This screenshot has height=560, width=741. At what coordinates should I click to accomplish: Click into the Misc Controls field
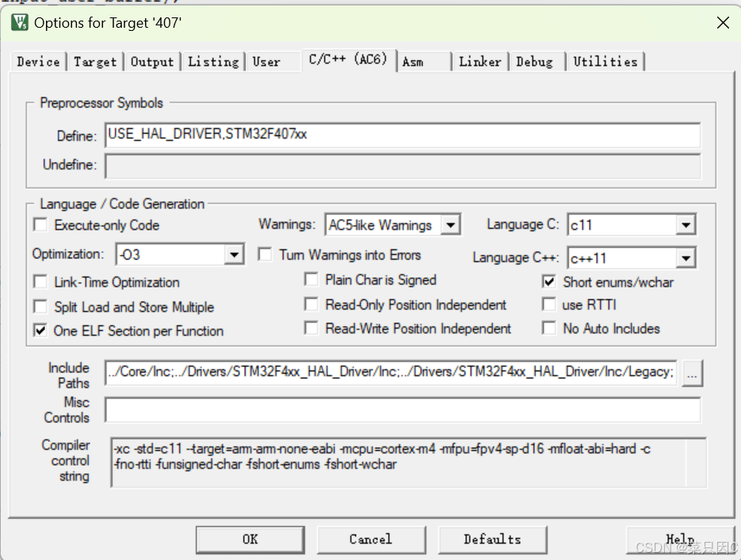402,410
